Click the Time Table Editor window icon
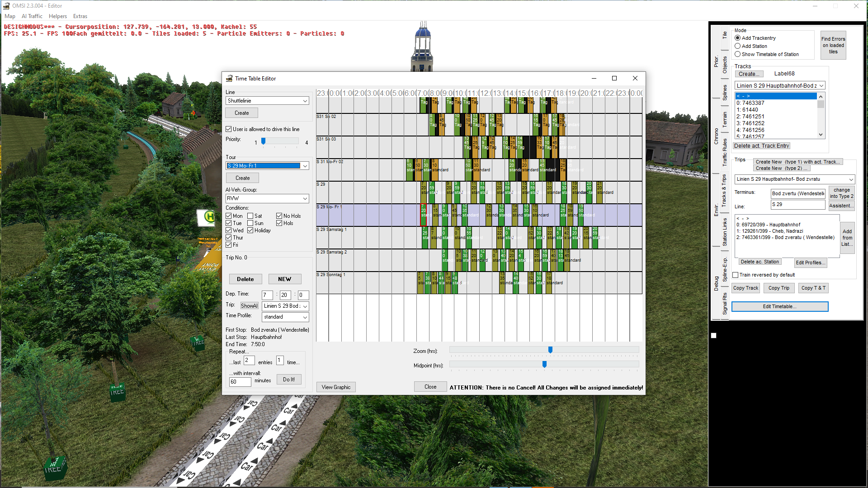The height and width of the screenshot is (488, 868). 229,78
